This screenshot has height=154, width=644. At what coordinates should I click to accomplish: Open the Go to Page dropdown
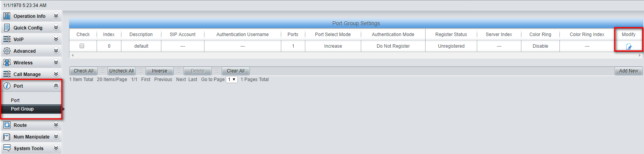(x=232, y=80)
